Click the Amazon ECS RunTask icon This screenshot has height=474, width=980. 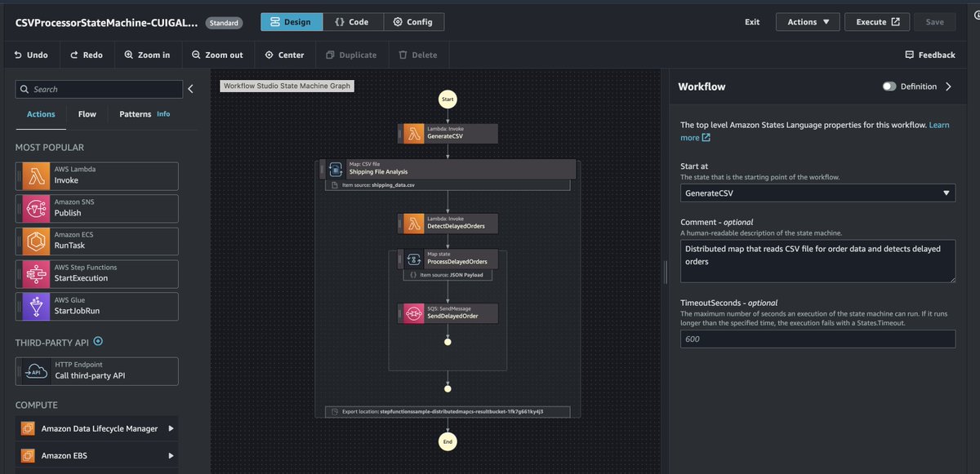36,241
